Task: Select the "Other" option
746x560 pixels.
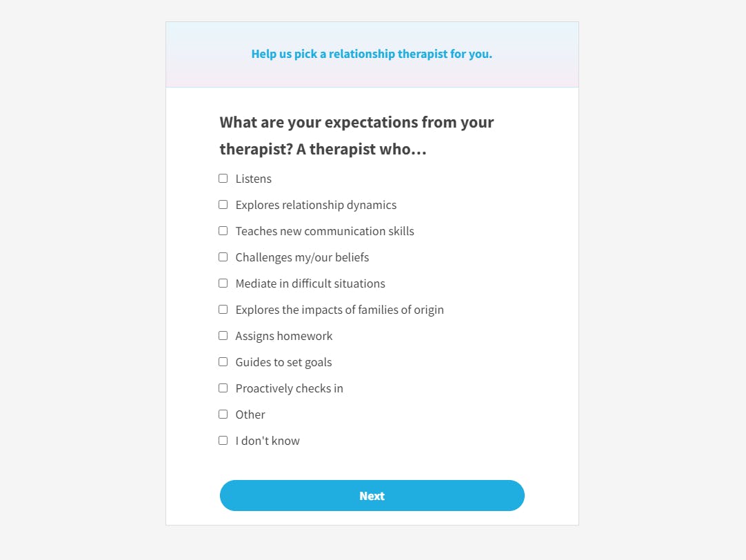Action: (x=223, y=414)
